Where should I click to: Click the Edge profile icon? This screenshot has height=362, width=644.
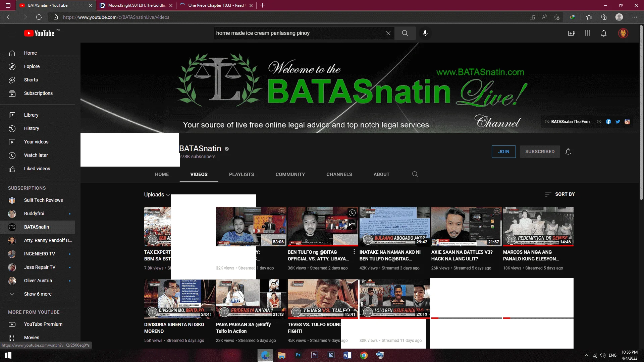tap(619, 17)
